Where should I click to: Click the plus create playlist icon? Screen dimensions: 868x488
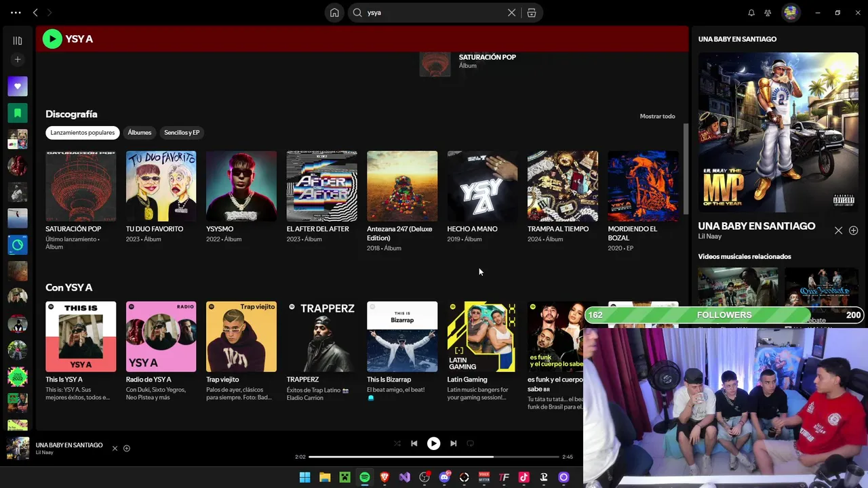18,60
